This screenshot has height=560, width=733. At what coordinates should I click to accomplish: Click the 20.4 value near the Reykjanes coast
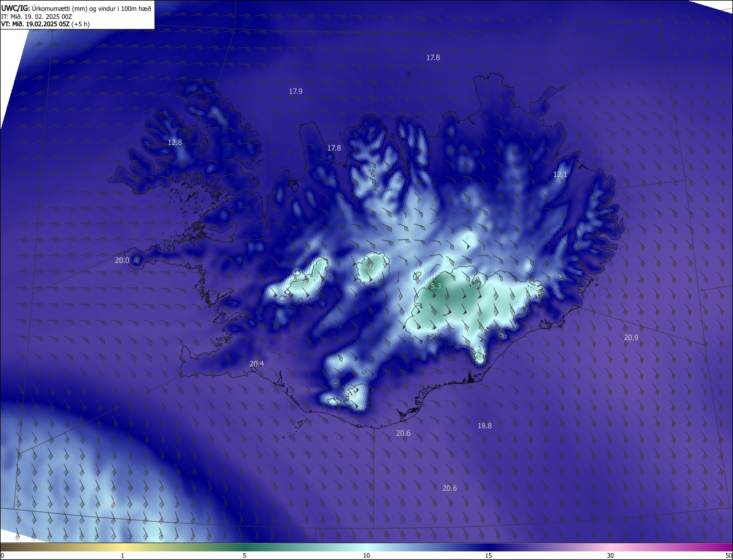(x=257, y=364)
